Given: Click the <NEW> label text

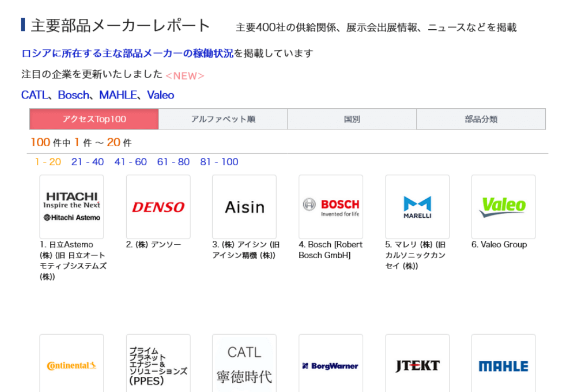Looking at the screenshot, I should pos(185,76).
